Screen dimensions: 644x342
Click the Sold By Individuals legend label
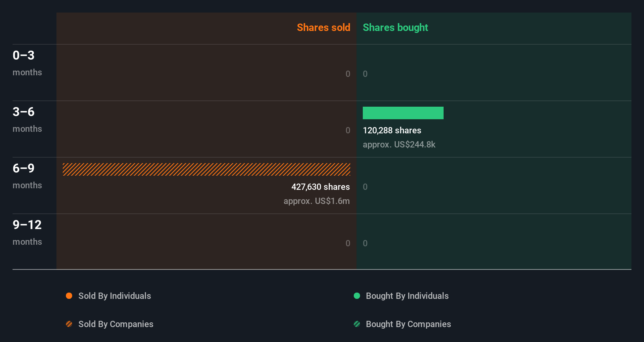point(115,296)
